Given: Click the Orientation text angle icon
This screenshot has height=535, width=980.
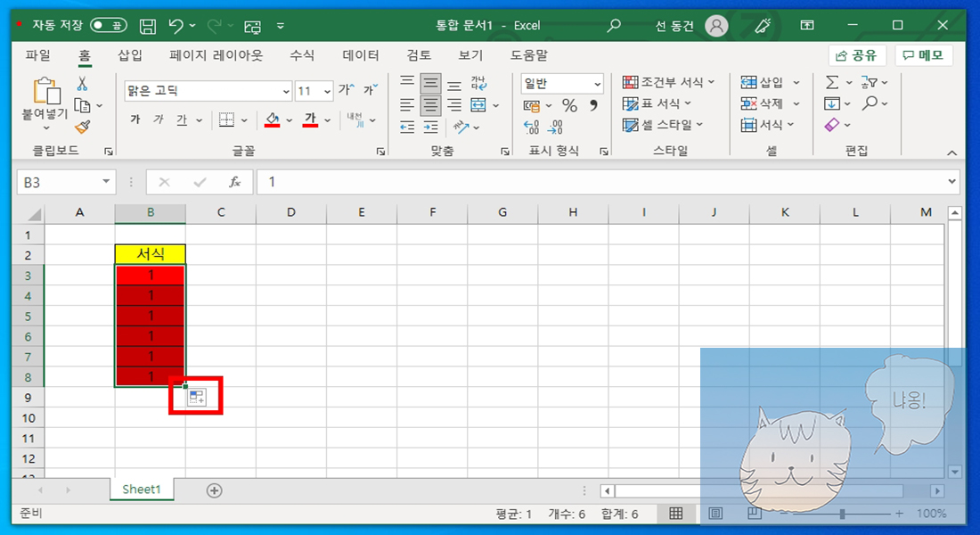Looking at the screenshot, I should 461,128.
